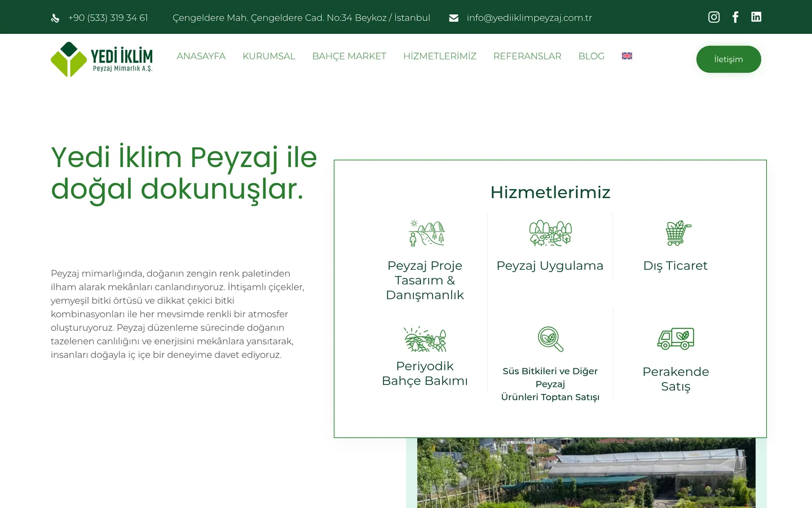This screenshot has width=812, height=508.
Task: Open the HİZMETLERİMİZ menu
Action: [440, 56]
